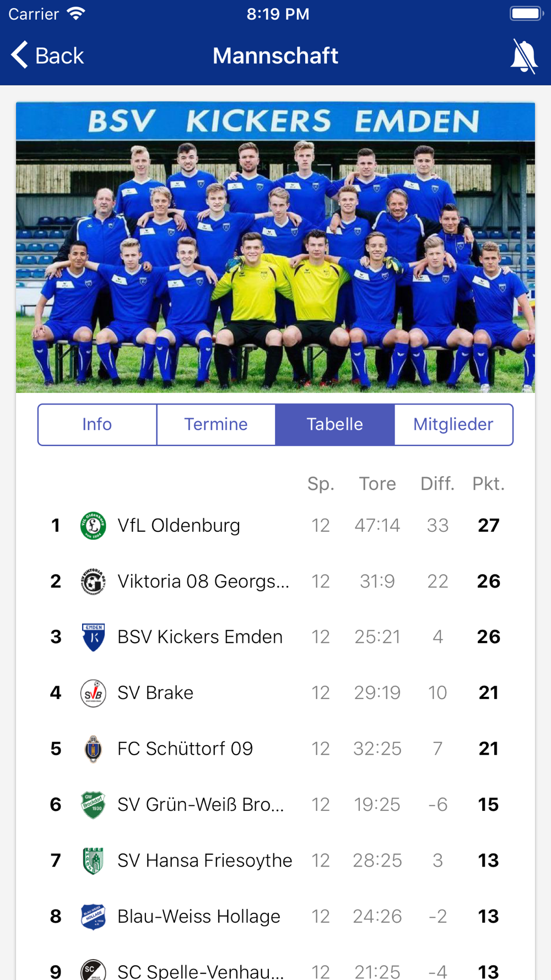Switch to the Info tab
Image resolution: width=551 pixels, height=980 pixels.
tap(98, 424)
